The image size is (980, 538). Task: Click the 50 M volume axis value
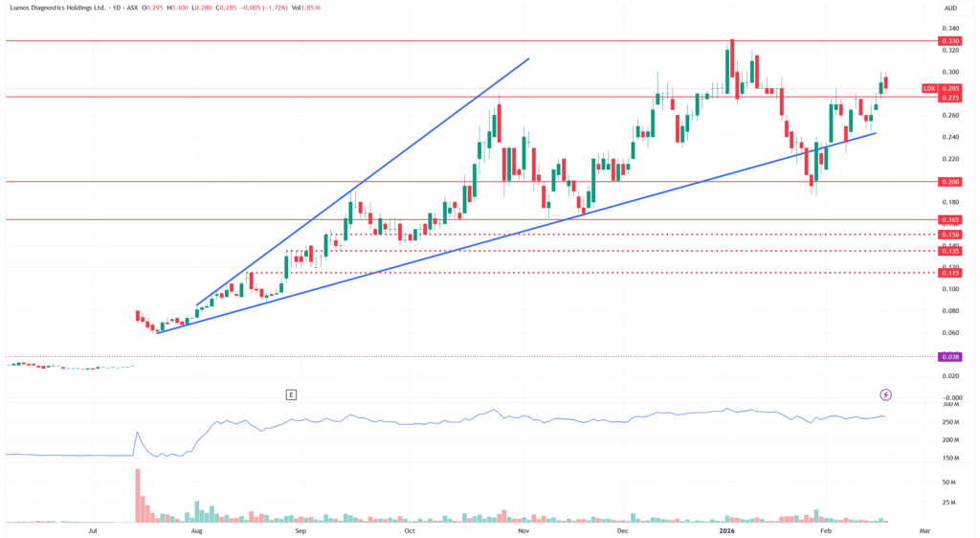pyautogui.click(x=948, y=482)
